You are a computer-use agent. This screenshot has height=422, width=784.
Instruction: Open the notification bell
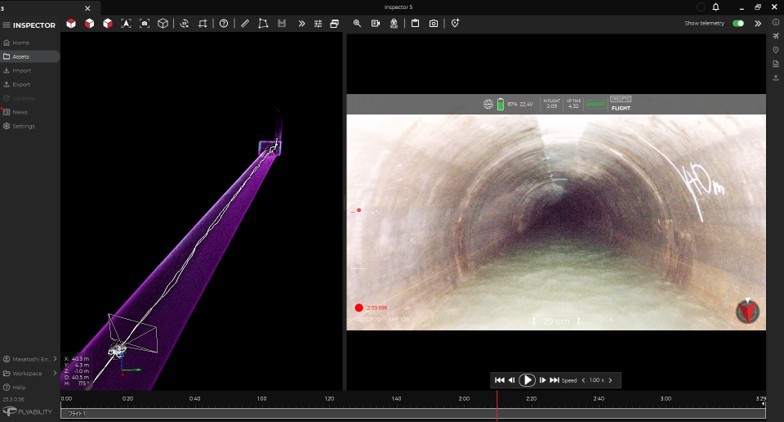716,7
